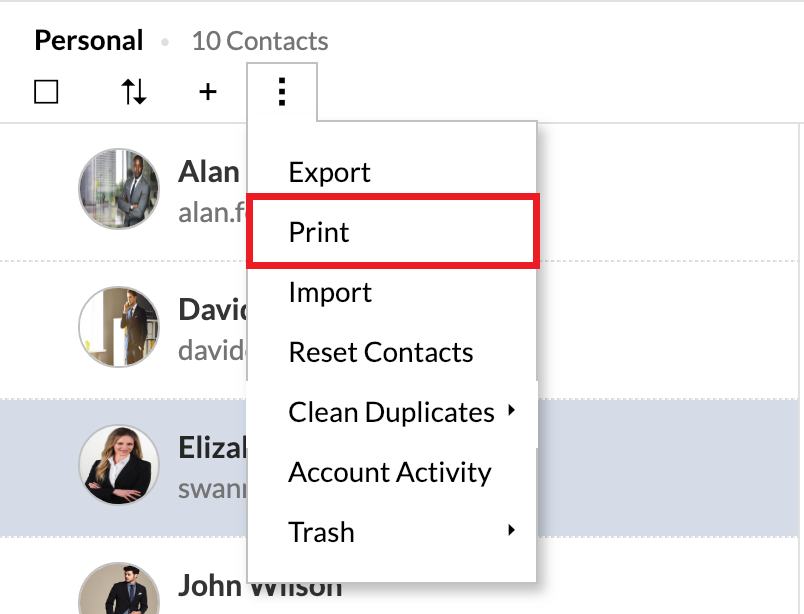Click the 10 Contacts count label
The image size is (804, 614).
click(259, 41)
